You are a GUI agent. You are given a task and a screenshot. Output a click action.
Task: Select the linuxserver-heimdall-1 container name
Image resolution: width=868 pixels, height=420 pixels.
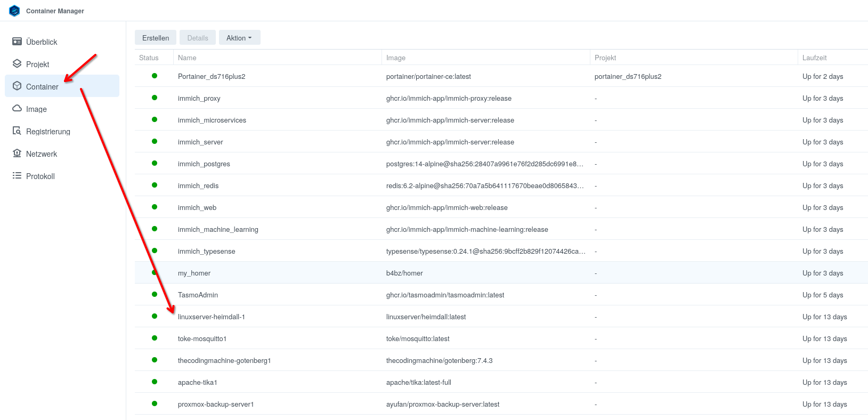coord(212,317)
